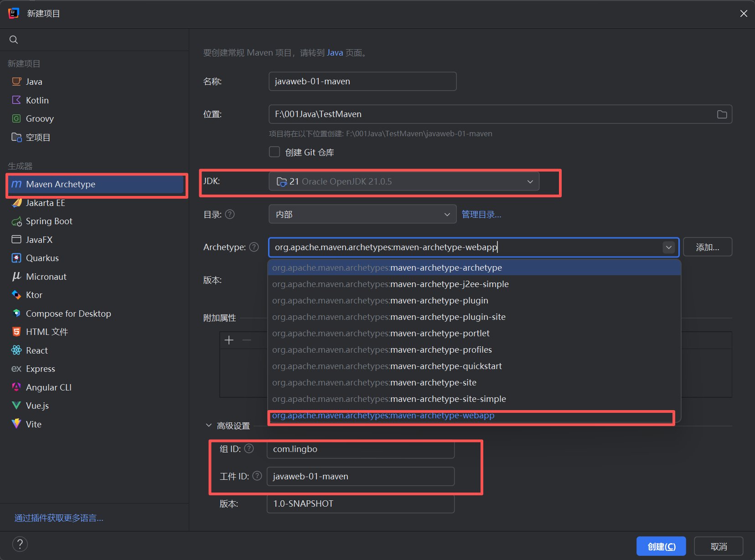Close the 新建项目 dialog

(x=744, y=14)
